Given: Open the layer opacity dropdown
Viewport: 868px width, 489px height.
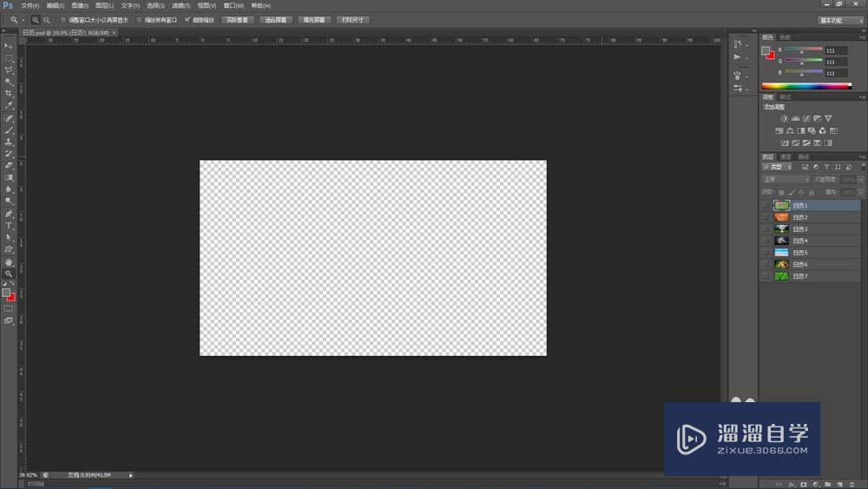Looking at the screenshot, I should pos(860,180).
